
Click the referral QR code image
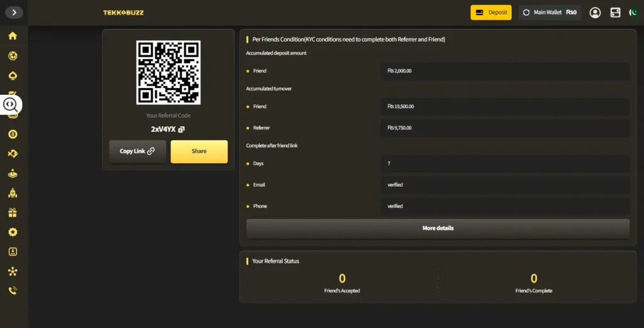click(169, 73)
